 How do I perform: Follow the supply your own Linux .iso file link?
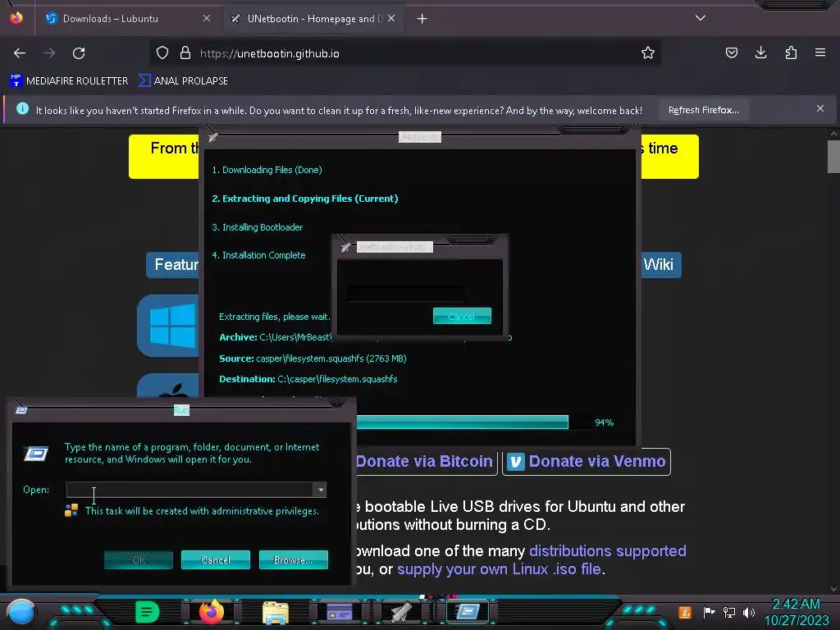coord(499,569)
